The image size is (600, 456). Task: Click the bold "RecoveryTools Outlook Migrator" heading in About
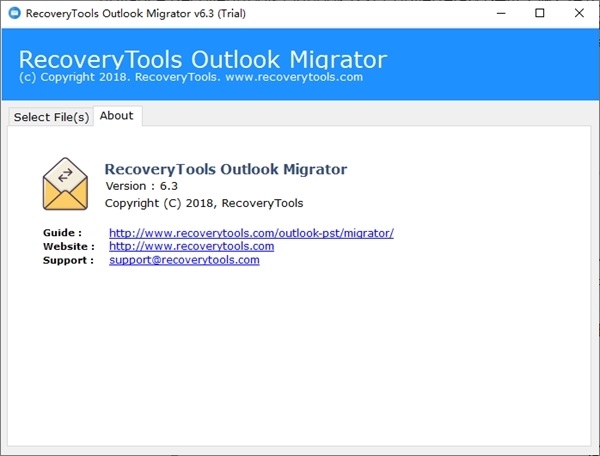[x=226, y=169]
